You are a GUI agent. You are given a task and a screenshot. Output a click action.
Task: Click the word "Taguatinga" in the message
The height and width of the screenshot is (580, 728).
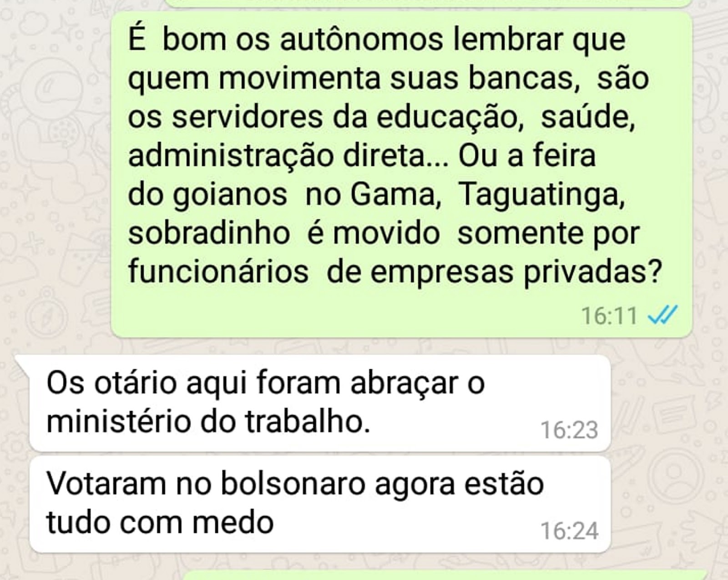pos(541,195)
